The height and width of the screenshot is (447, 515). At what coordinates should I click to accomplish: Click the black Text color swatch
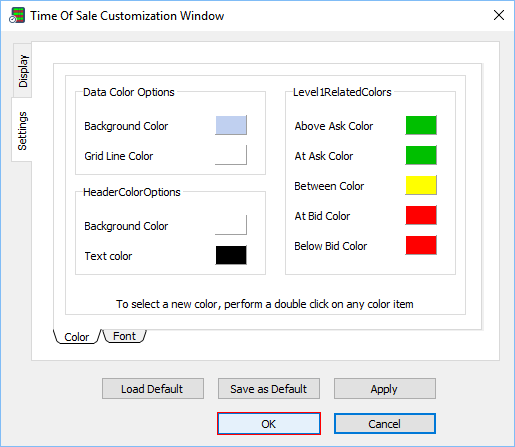[x=231, y=255]
